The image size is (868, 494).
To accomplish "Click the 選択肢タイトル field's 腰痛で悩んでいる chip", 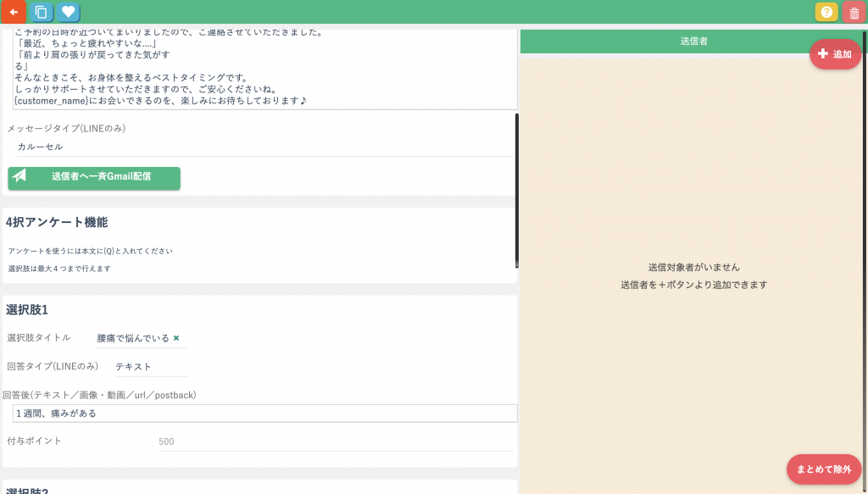I will (x=133, y=338).
